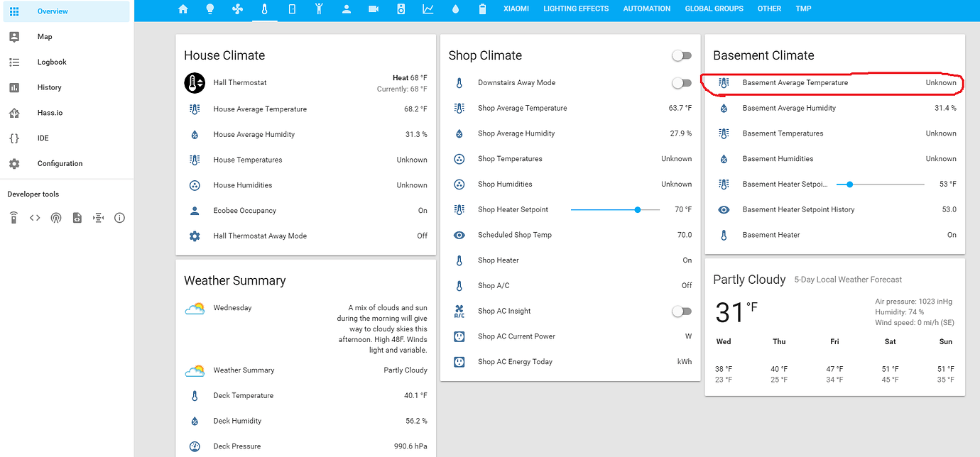Select the water drop tab icon
Image resolution: width=980 pixels, height=457 pixels.
(455, 9)
